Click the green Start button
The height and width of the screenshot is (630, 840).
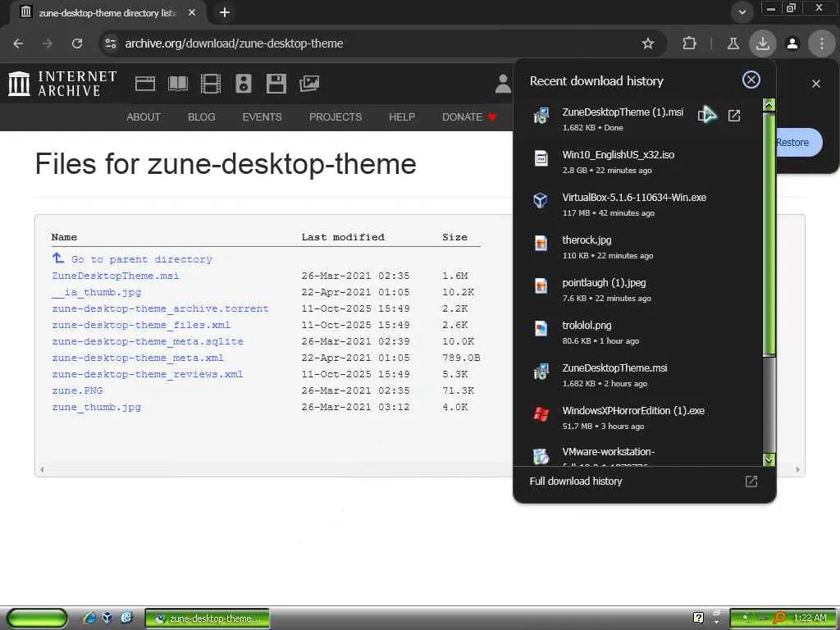(x=38, y=619)
